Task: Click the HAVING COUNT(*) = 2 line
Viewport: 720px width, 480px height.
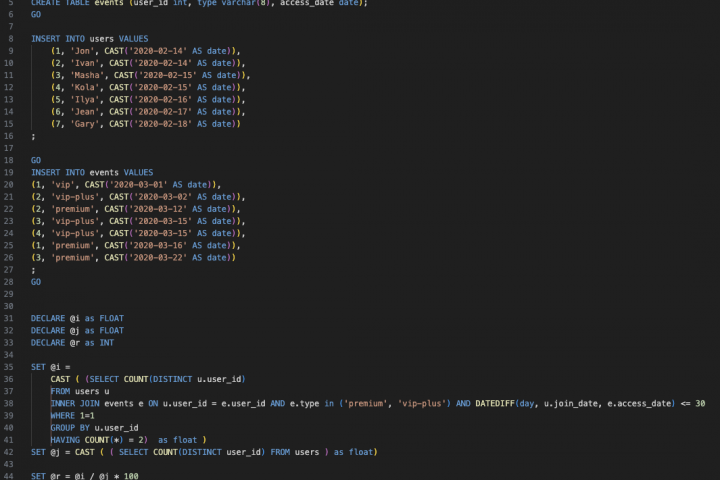Action: [129, 440]
